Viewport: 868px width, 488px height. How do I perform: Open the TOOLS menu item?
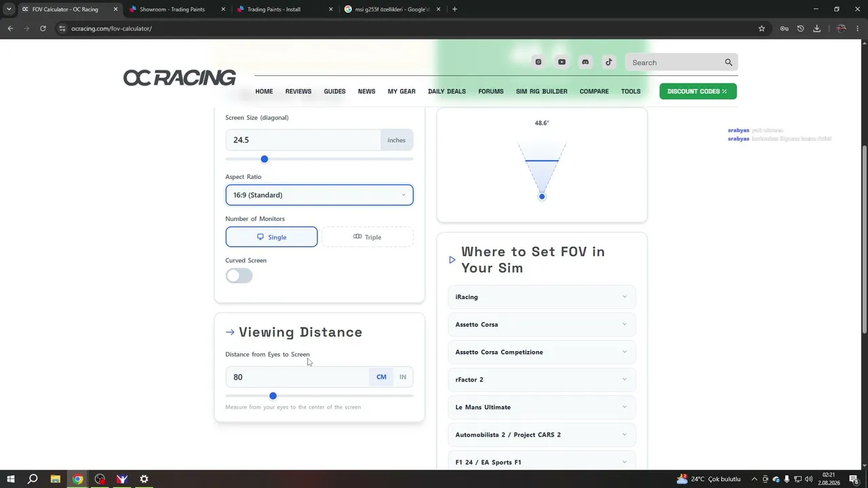pos(631,91)
